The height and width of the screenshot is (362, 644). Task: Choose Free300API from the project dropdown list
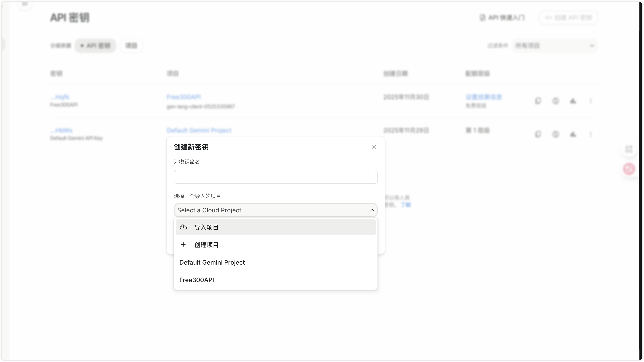196,280
